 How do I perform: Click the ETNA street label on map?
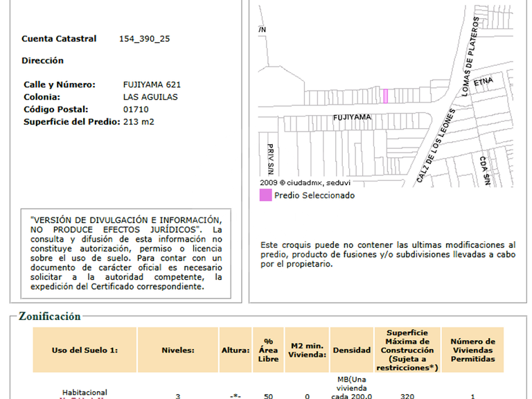483,82
